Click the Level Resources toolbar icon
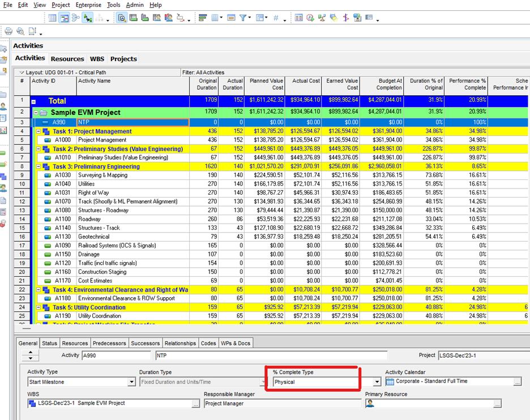 pos(323,18)
